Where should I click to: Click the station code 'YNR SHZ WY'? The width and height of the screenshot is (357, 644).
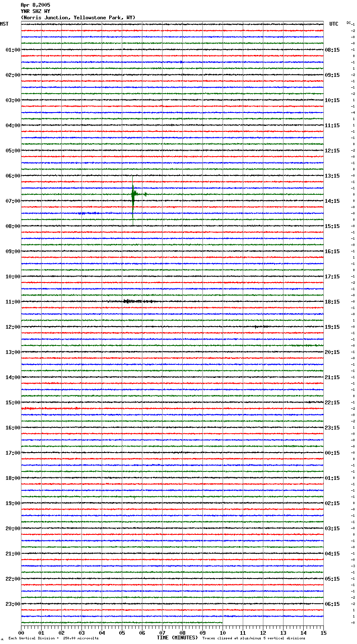click(35, 11)
